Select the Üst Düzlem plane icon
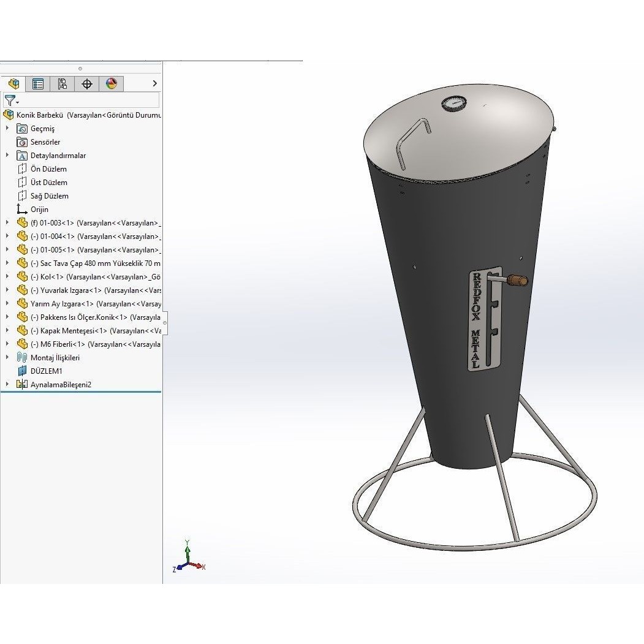644x644 pixels. pyautogui.click(x=22, y=183)
